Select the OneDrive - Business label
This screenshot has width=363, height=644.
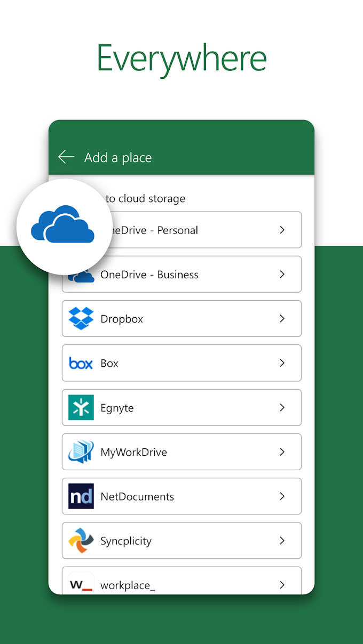(149, 275)
